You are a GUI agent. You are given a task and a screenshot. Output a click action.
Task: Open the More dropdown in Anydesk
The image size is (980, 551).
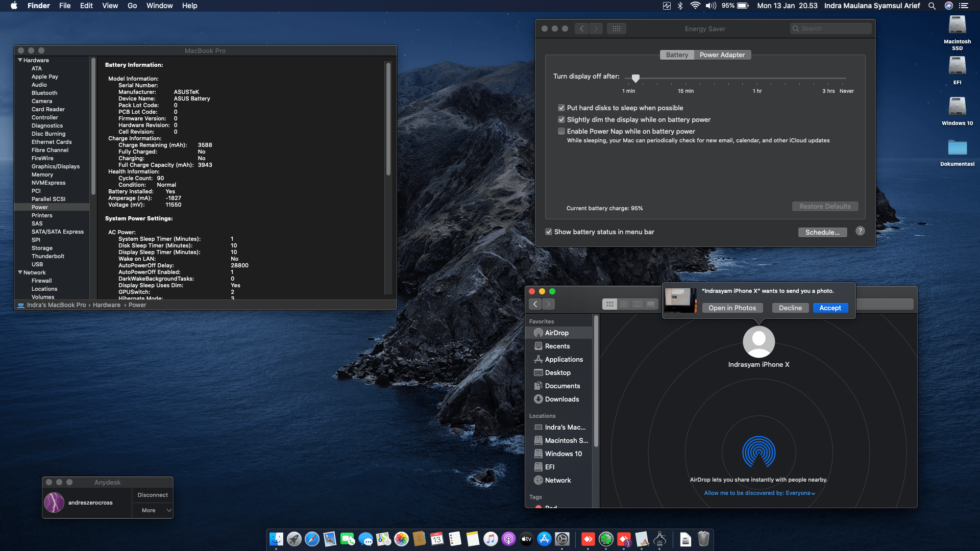[x=153, y=510]
